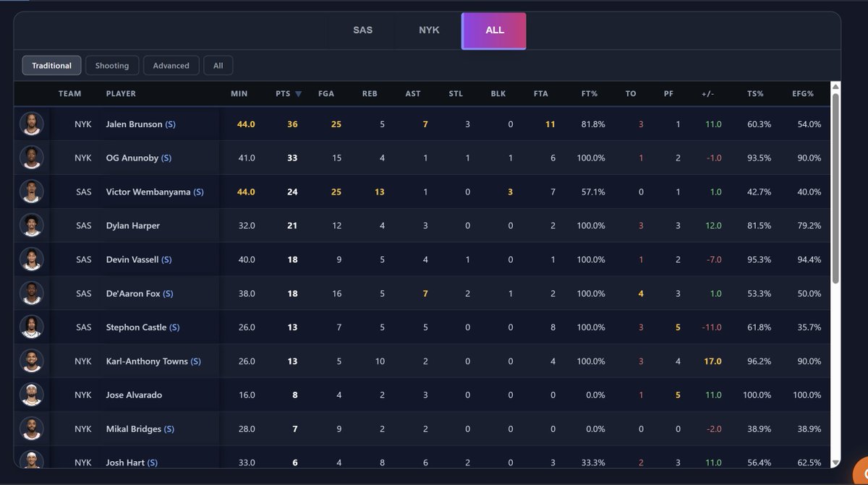
Task: Click the PTS sort arrow
Action: point(298,94)
